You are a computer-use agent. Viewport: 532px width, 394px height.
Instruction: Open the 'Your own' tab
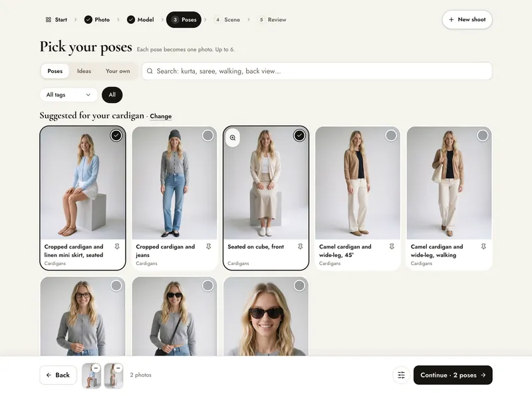(x=118, y=71)
